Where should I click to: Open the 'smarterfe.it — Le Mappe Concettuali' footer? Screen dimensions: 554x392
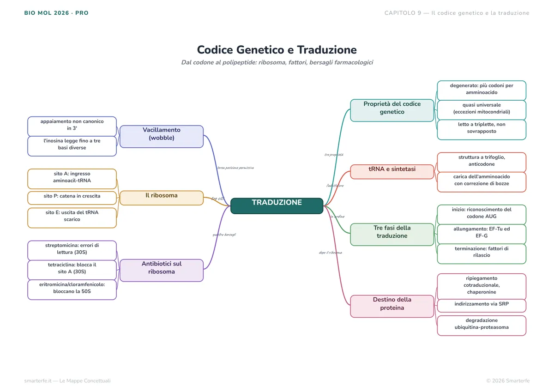[67, 381]
